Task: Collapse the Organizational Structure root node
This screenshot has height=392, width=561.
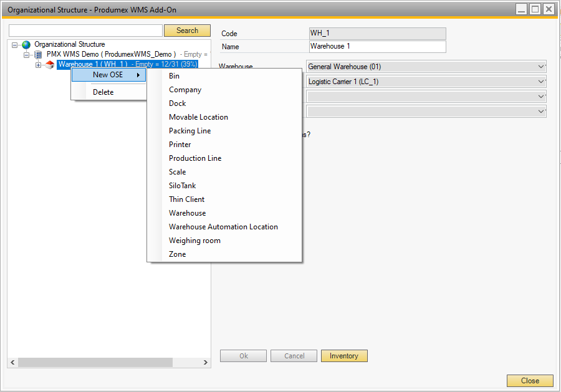Action: click(x=15, y=45)
